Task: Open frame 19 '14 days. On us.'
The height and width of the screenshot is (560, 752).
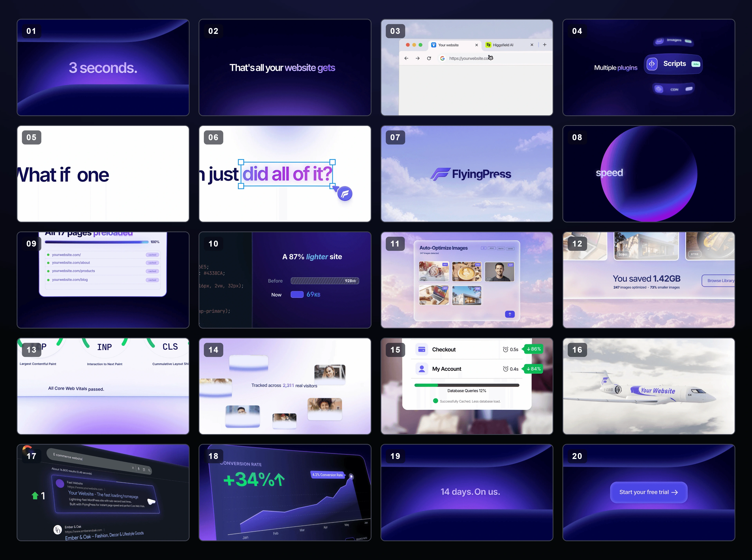Action: click(x=467, y=492)
